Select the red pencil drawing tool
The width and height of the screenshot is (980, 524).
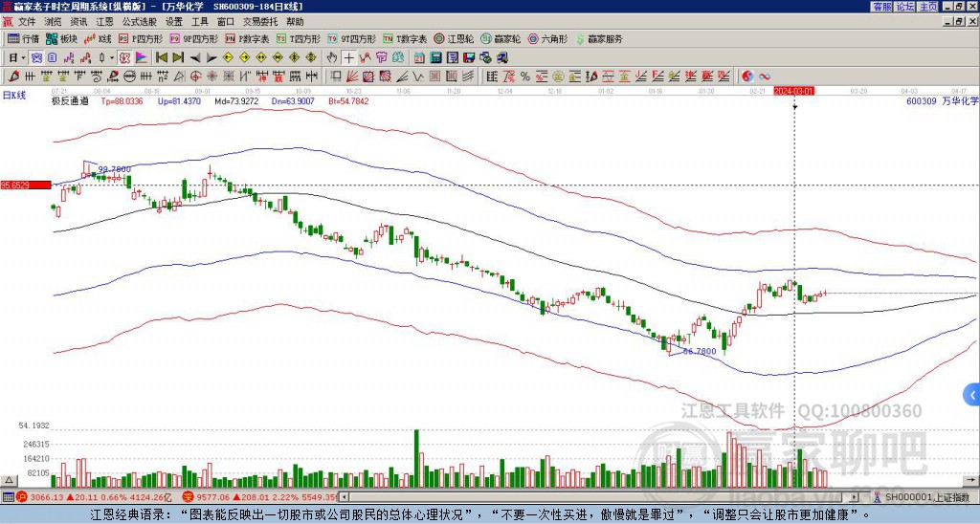click(13, 76)
